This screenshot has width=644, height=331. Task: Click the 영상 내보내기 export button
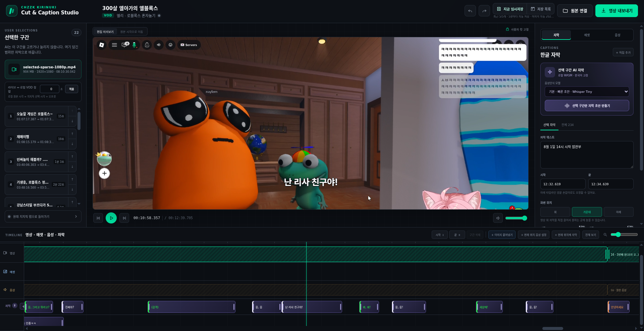(616, 11)
